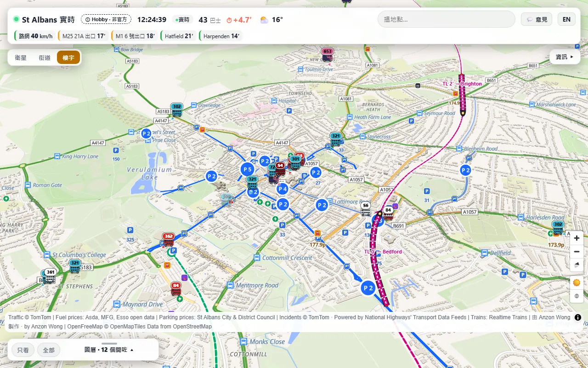The width and height of the screenshot is (588, 368).
Task: Switch to 街道 street map view
Action: click(x=45, y=57)
